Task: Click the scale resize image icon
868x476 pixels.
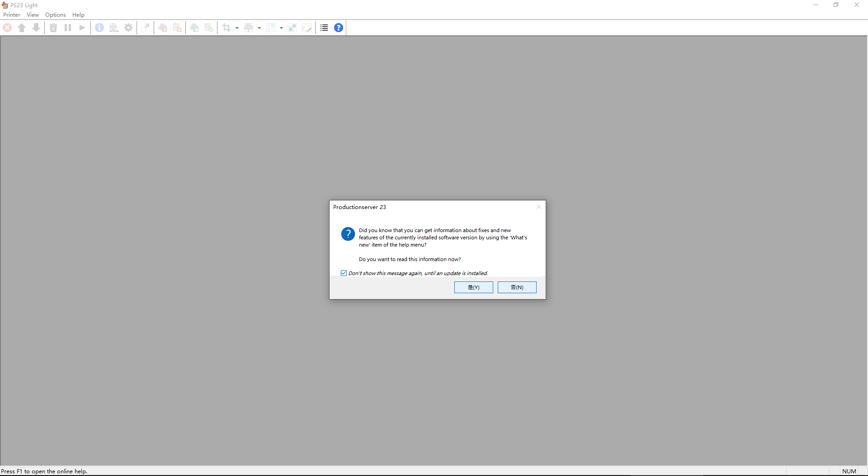Action: pos(292,28)
